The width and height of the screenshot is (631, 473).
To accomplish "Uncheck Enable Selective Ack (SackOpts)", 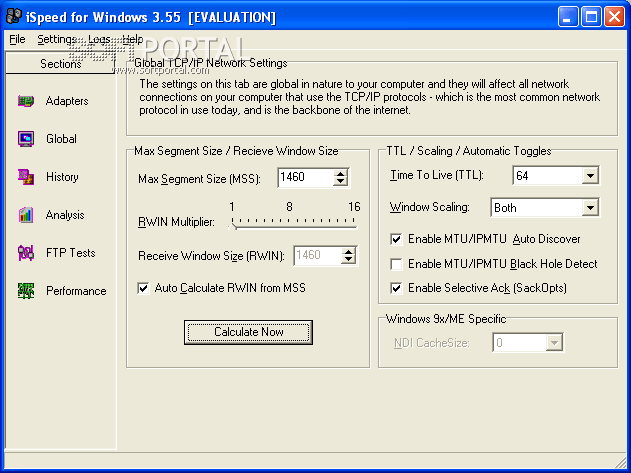I will pos(396,288).
